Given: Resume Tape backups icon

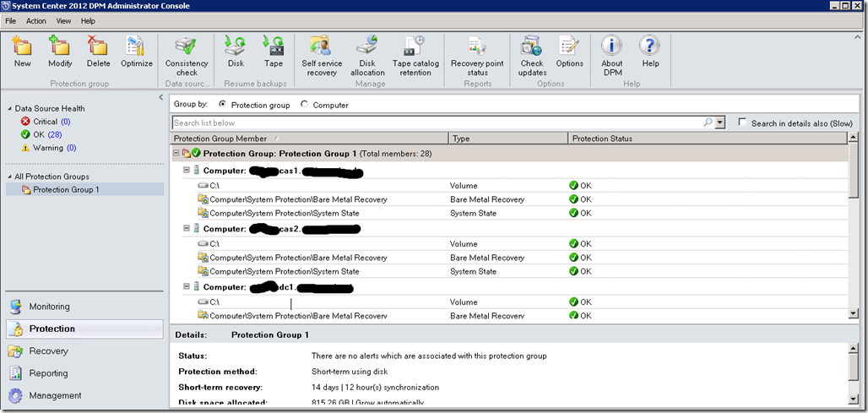Looking at the screenshot, I should coord(274,46).
